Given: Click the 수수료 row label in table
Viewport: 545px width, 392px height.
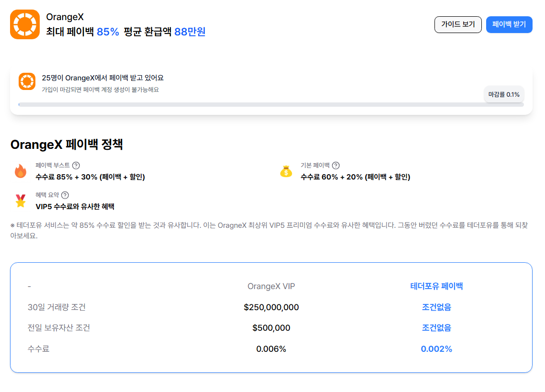Looking at the screenshot, I should [x=39, y=348].
